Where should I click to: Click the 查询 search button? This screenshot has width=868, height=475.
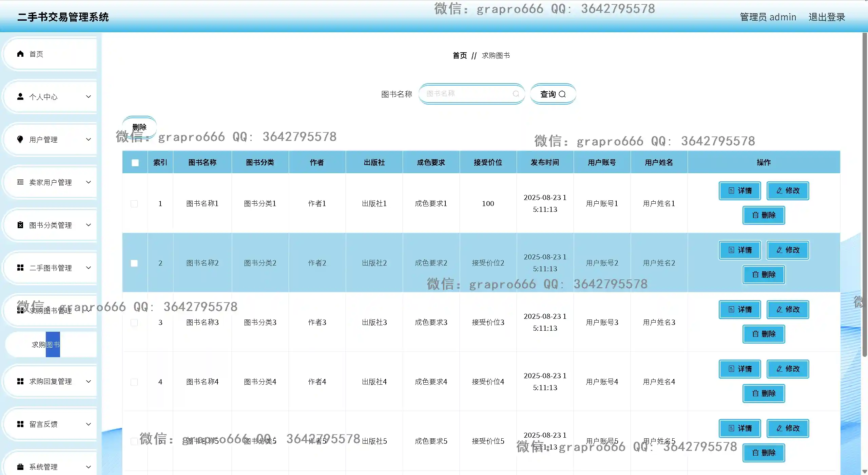pyautogui.click(x=553, y=94)
